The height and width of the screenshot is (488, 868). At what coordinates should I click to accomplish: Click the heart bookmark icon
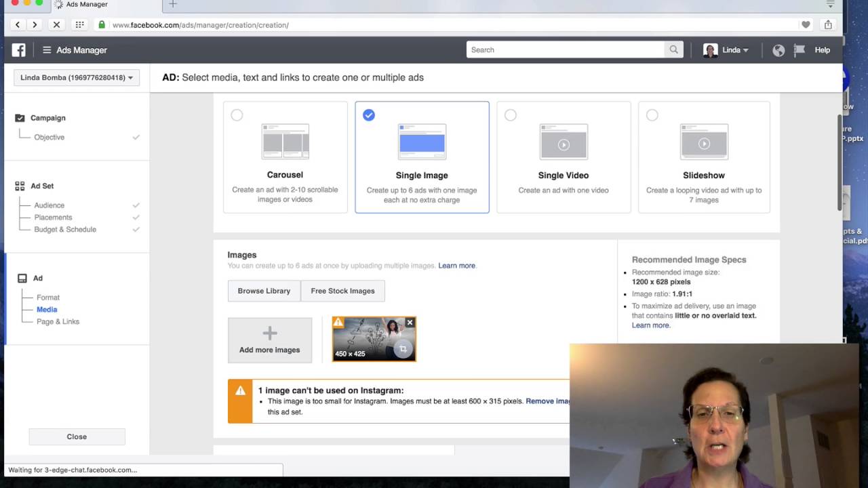pyautogui.click(x=806, y=25)
